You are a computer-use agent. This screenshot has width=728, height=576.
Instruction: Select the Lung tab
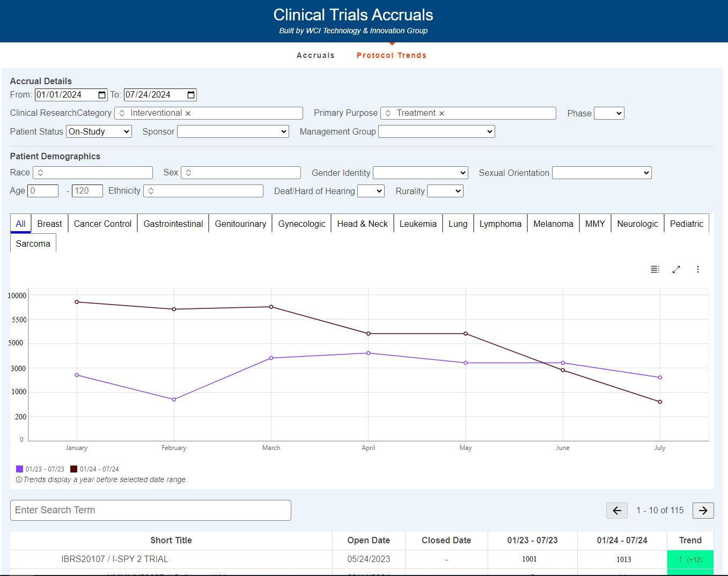(458, 224)
